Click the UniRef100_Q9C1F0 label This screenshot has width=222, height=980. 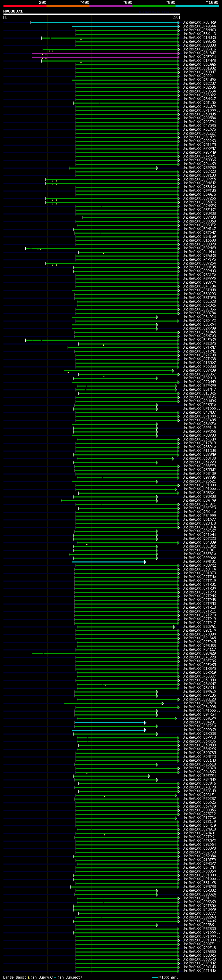click(199, 630)
